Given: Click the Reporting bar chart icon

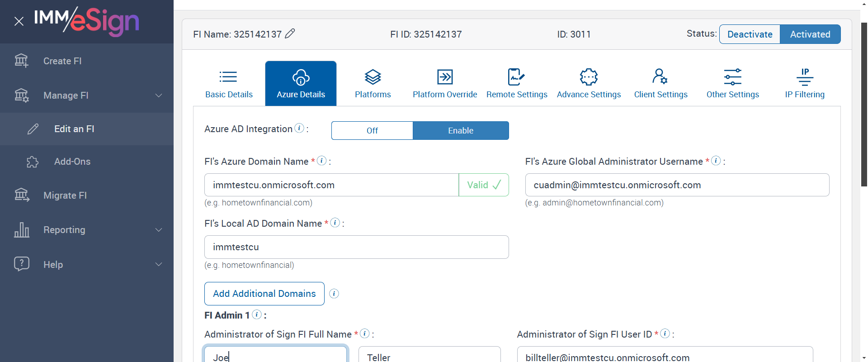Looking at the screenshot, I should point(22,230).
